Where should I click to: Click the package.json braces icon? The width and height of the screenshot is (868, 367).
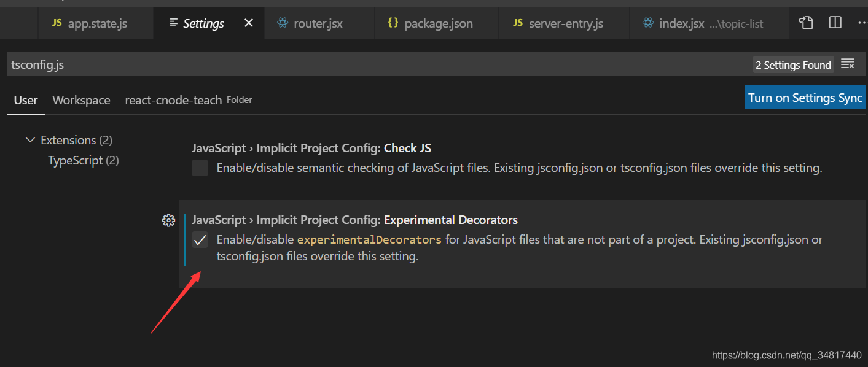393,23
